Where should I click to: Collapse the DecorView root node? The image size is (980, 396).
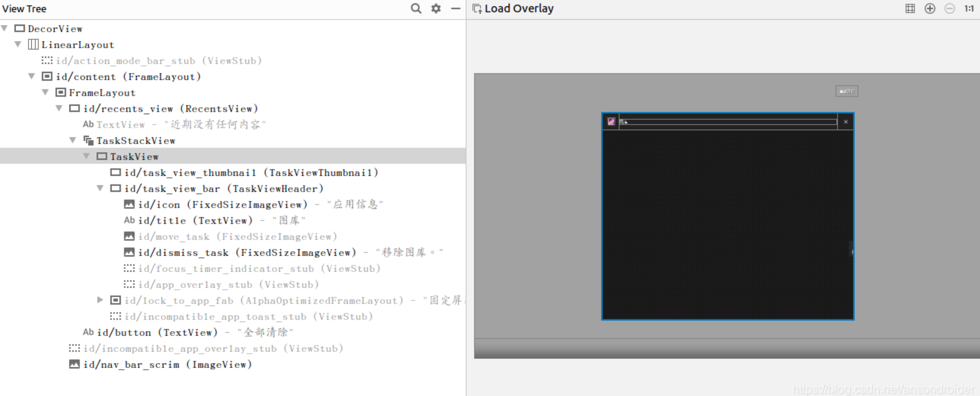(4, 28)
